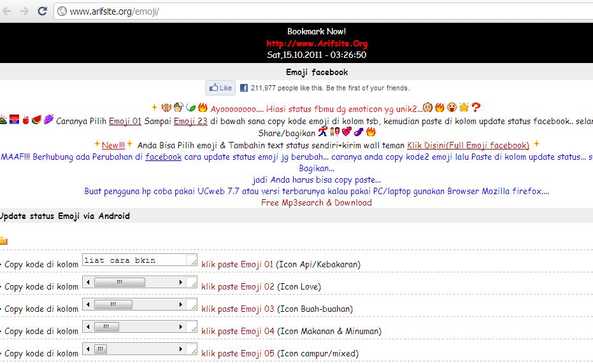Click the date text Sat,15.10.2011 - 03:26:50
Screen dimensions: 593x364
pos(317,55)
